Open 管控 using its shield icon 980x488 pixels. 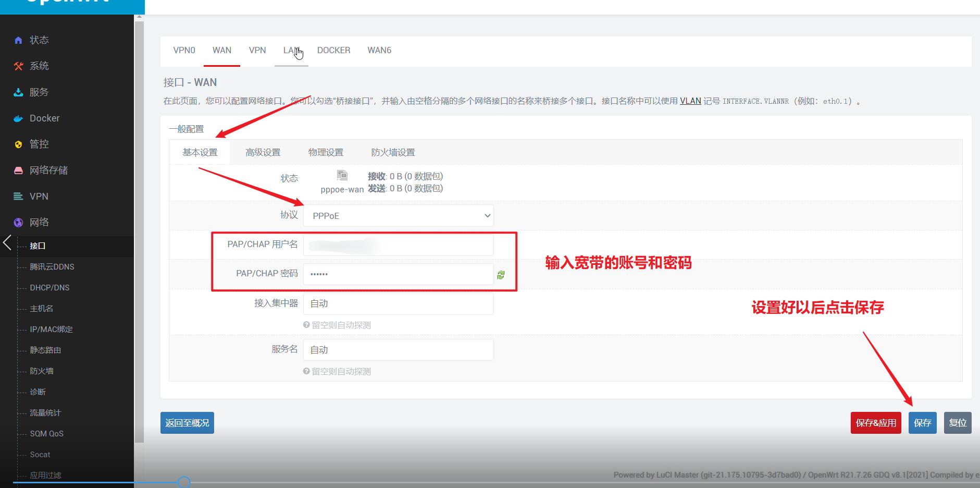18,144
